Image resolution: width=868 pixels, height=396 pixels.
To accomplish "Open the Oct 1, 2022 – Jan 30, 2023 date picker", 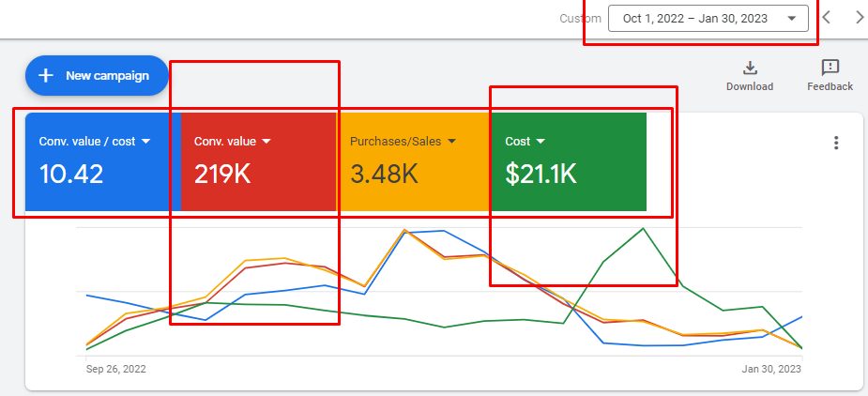I will tap(708, 18).
